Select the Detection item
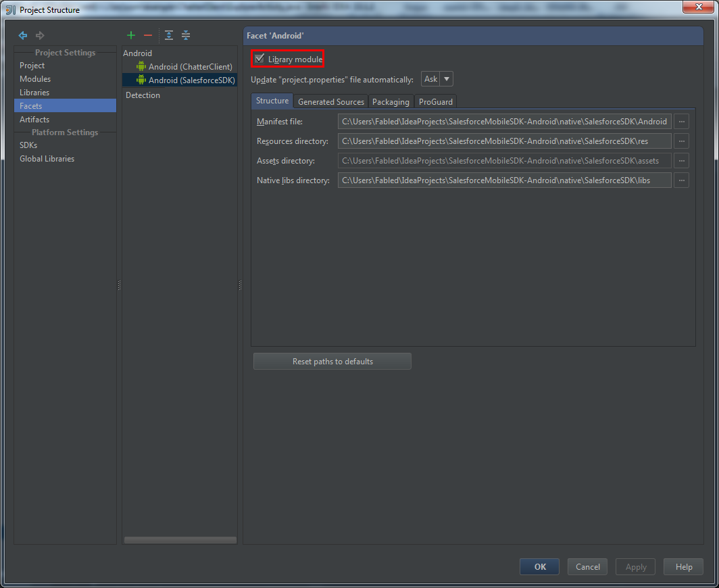The height and width of the screenshot is (588, 719). click(143, 95)
